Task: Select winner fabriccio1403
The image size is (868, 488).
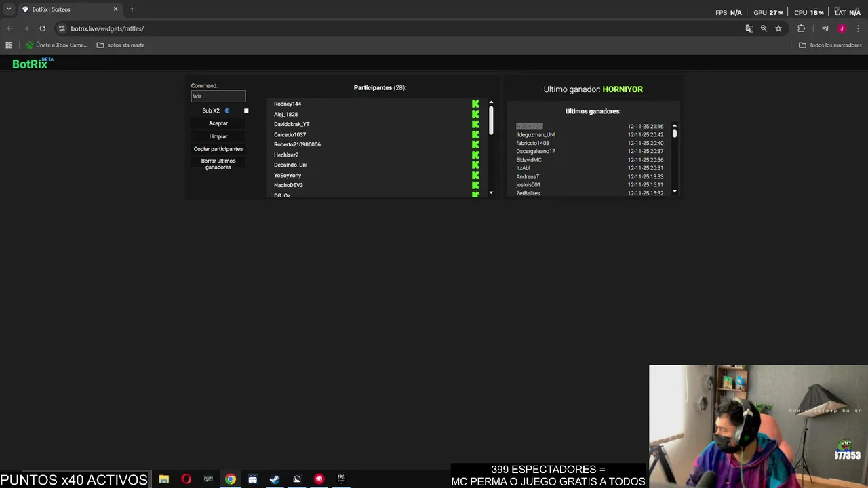Action: tap(532, 143)
